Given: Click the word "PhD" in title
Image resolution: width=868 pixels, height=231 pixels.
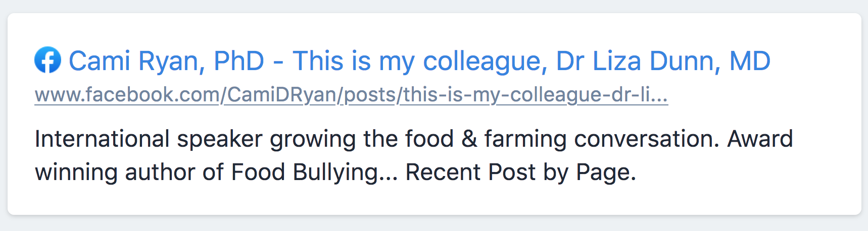Looking at the screenshot, I should click(x=239, y=61).
